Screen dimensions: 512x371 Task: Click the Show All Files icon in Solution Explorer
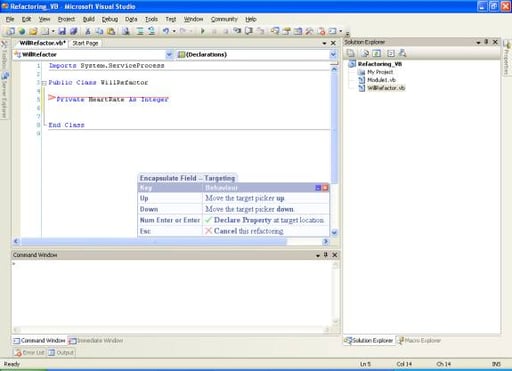pos(365,53)
